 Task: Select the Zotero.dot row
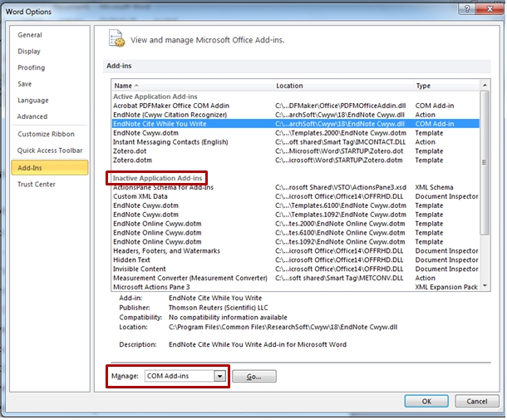(x=296, y=151)
